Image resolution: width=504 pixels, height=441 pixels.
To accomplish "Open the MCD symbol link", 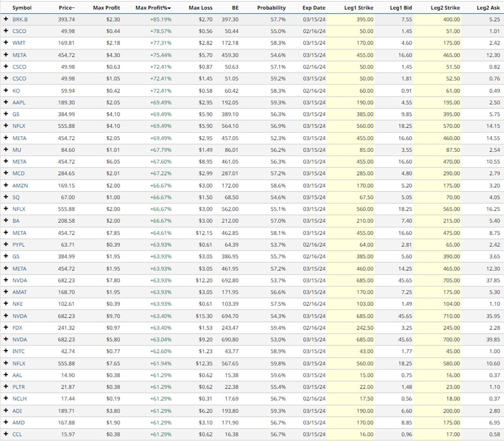I will 18,173.
